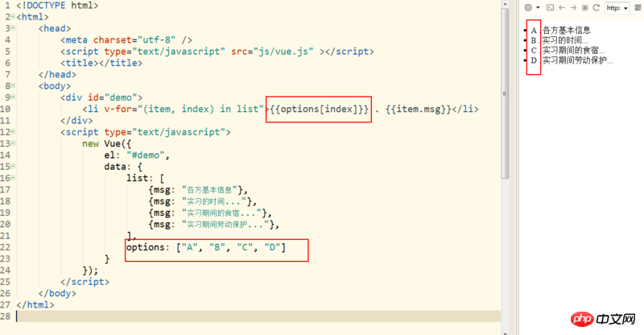
Task: Click the <title></title> tag text
Action: [101, 63]
